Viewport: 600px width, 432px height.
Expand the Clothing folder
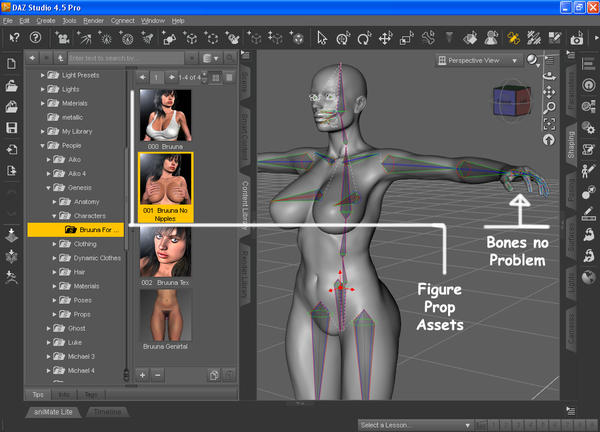click(54, 244)
